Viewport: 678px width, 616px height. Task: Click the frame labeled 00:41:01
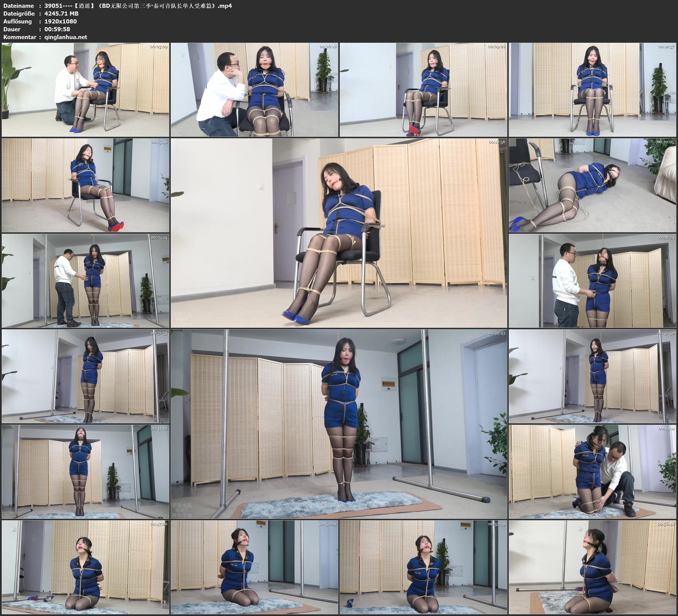click(85, 471)
